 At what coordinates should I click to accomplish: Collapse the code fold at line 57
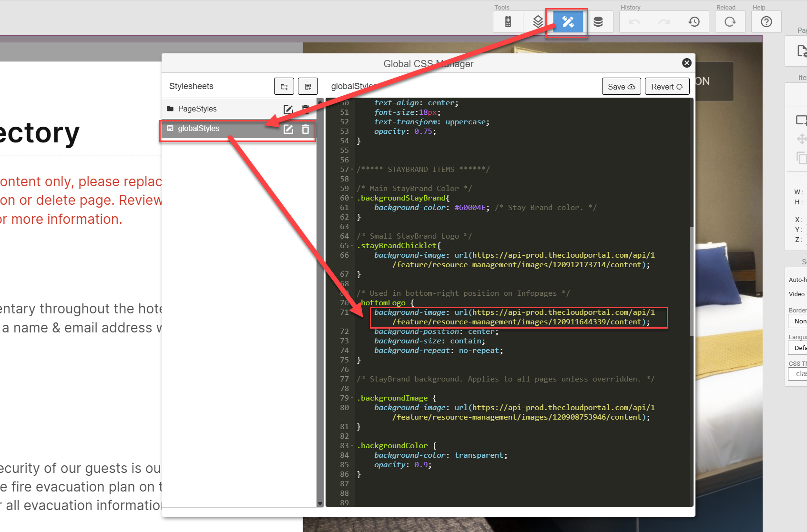(352, 170)
